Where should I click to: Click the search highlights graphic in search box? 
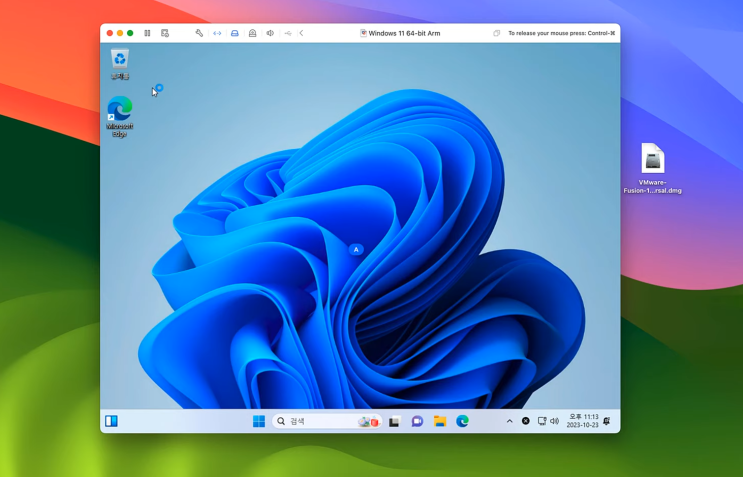click(x=370, y=421)
